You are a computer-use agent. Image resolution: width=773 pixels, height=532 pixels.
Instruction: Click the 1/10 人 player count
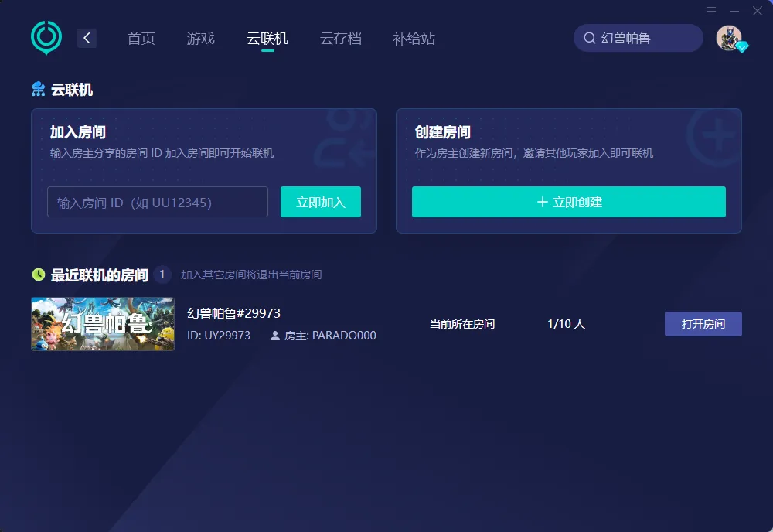(x=566, y=324)
